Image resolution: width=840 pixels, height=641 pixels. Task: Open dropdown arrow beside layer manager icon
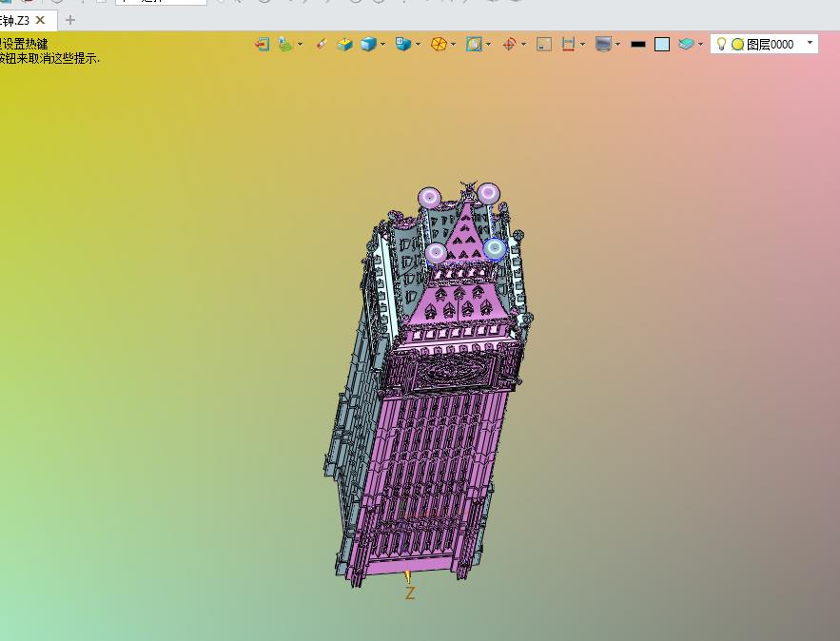point(701,44)
